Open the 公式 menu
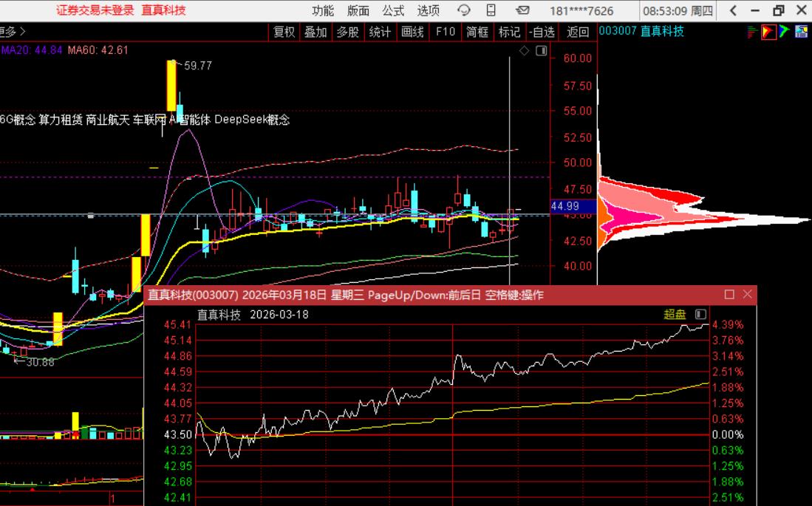 coord(393,10)
